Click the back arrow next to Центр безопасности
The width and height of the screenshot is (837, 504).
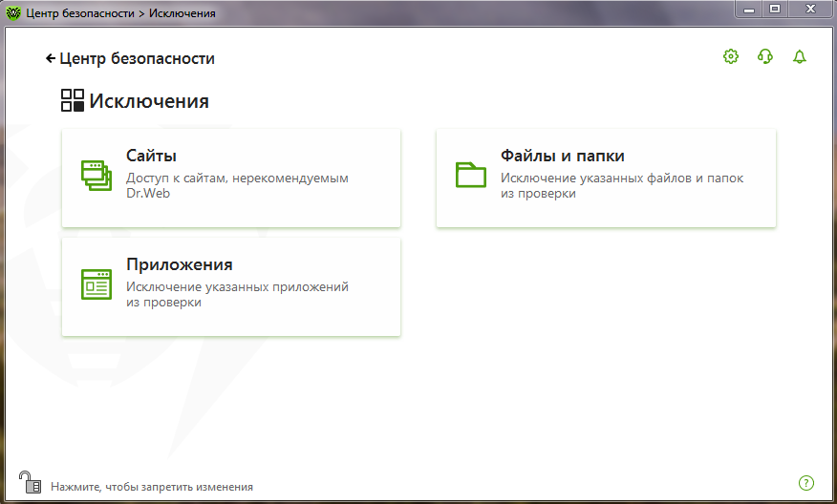[x=51, y=59]
